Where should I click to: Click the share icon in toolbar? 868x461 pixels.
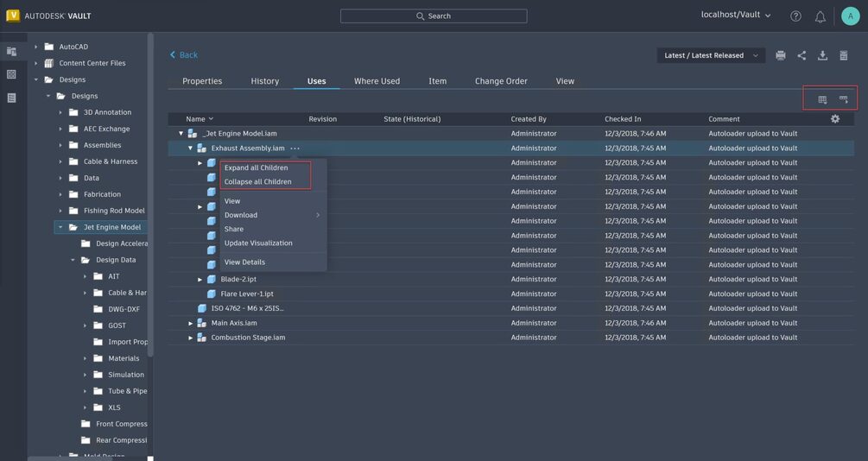pos(801,55)
